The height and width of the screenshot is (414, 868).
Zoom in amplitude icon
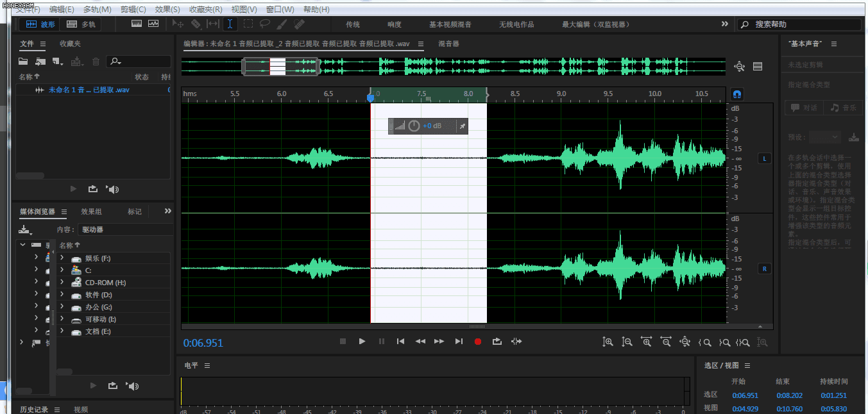[x=608, y=342]
